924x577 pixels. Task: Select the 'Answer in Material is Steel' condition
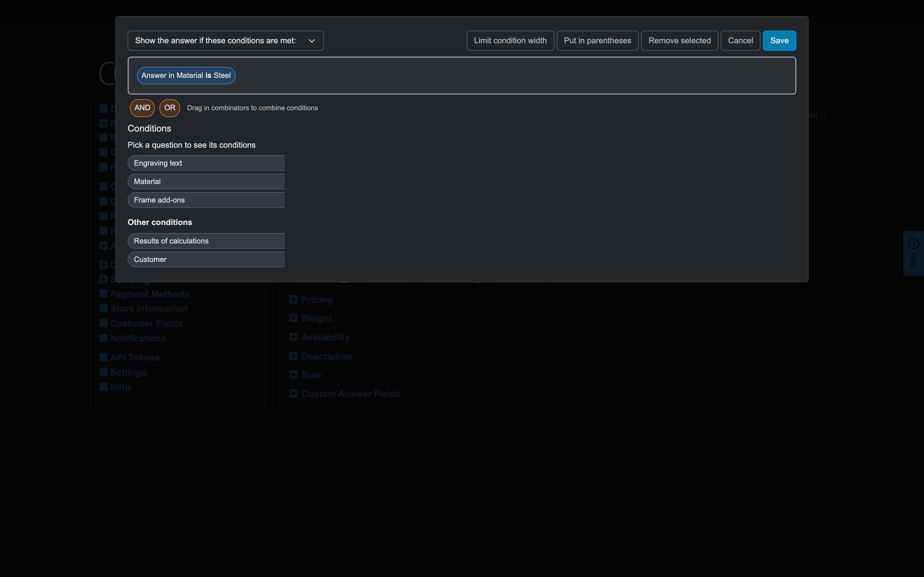(x=186, y=76)
